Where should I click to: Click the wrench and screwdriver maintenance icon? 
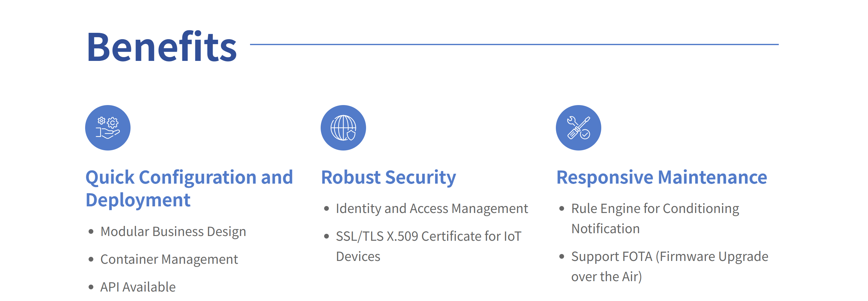pyautogui.click(x=578, y=128)
